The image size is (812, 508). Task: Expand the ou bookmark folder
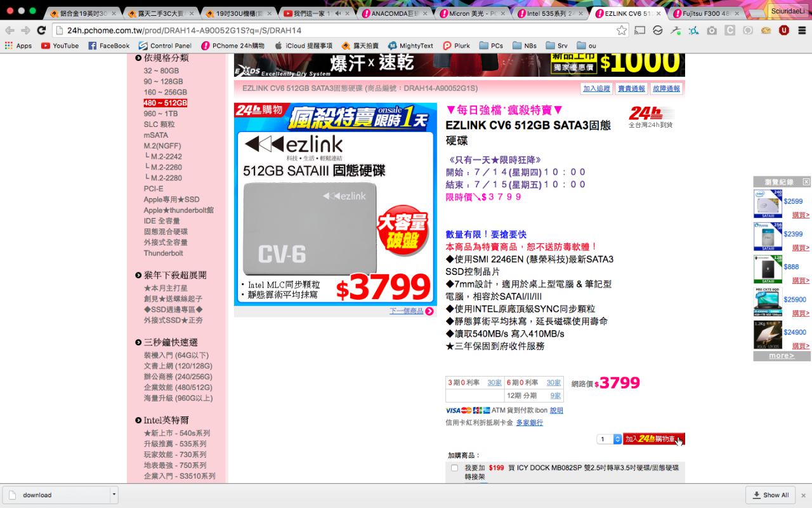pyautogui.click(x=587, y=46)
